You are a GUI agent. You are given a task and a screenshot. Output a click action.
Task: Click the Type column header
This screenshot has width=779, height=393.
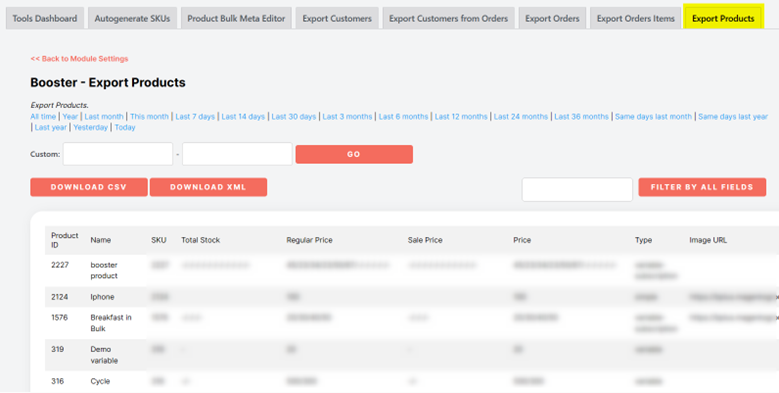point(643,240)
